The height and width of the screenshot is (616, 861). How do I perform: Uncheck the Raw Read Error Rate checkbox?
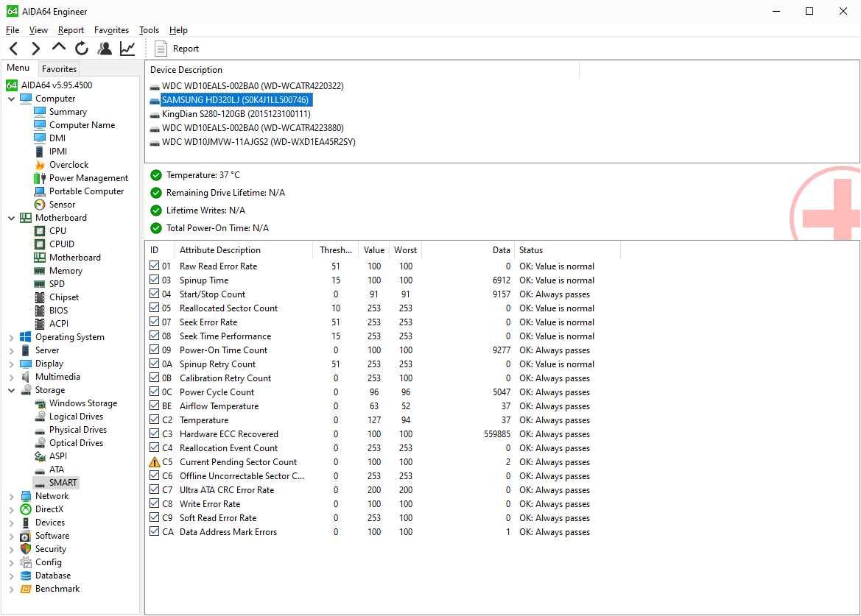coord(154,266)
